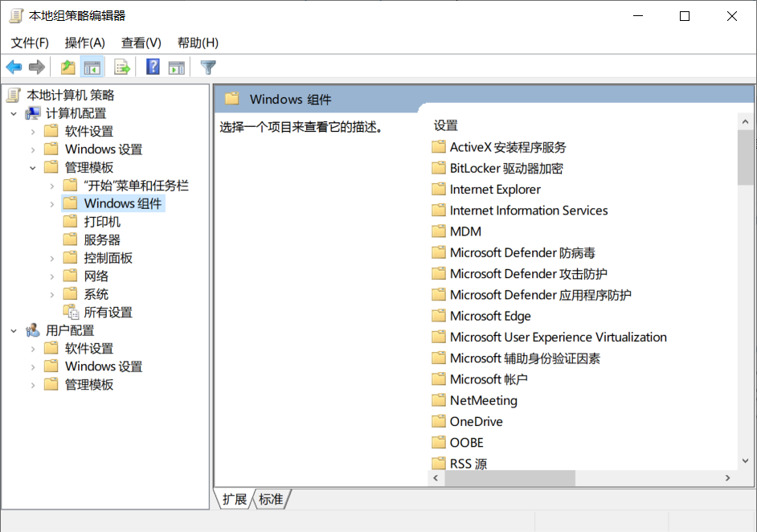Expand the 网络 tree node

tap(51, 276)
